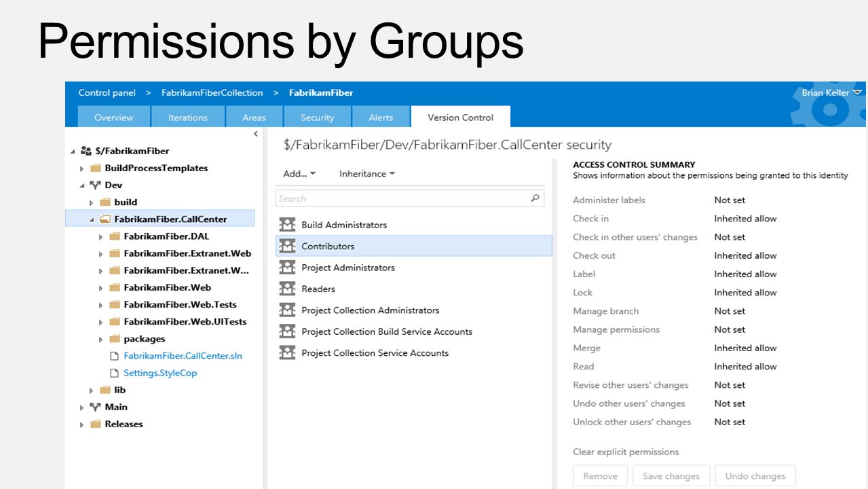The height and width of the screenshot is (489, 868).
Task: Select the Contributors group row
Action: (414, 246)
